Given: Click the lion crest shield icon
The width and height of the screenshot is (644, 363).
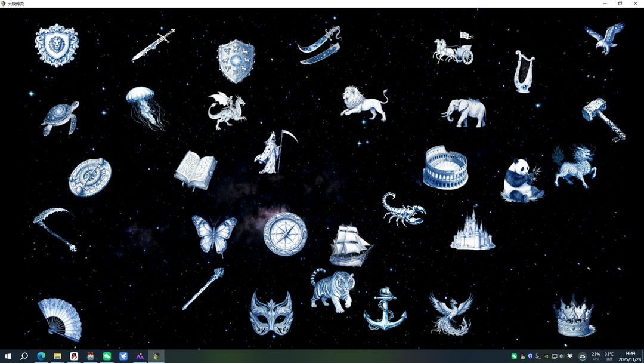Looking at the screenshot, I should point(57,45).
